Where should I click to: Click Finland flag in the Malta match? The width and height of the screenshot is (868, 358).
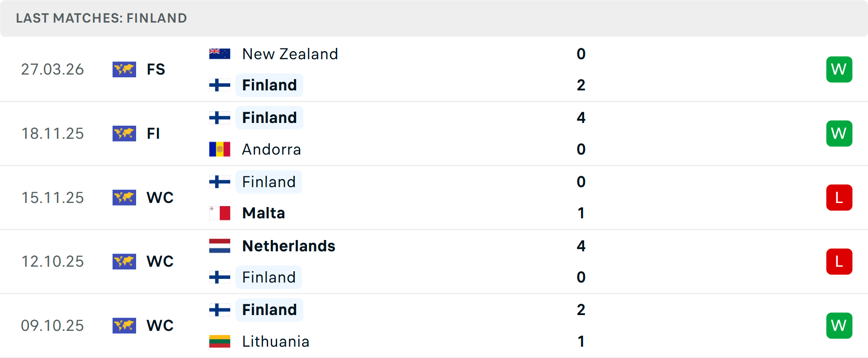[x=220, y=182]
